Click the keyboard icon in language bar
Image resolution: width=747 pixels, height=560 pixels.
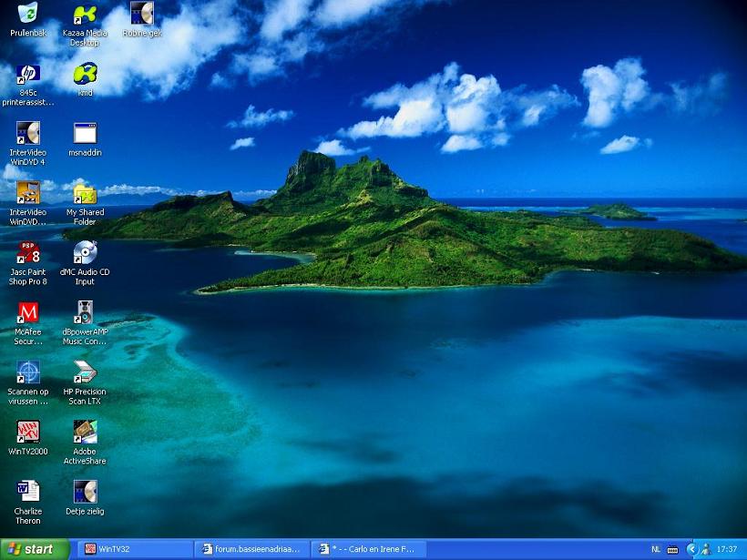[x=672, y=549]
